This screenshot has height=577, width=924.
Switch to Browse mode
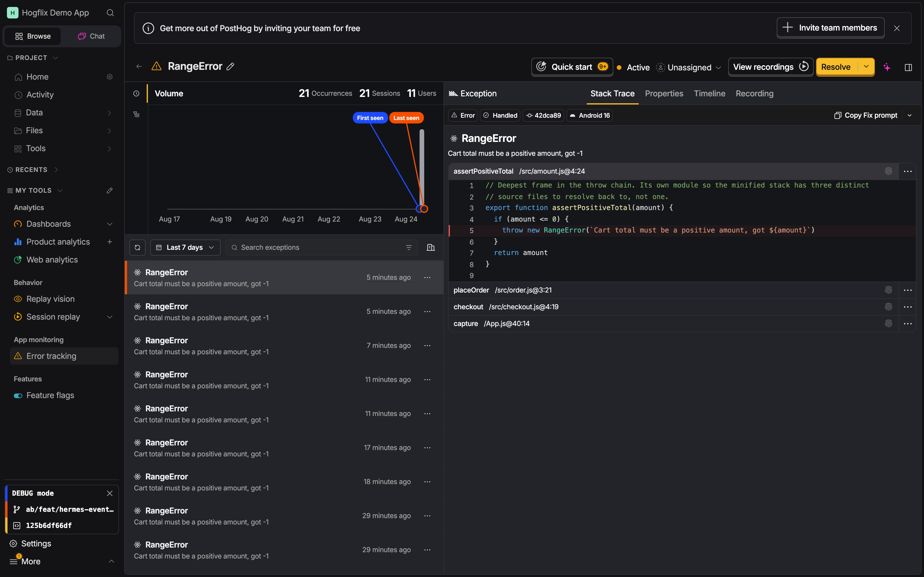33,36
